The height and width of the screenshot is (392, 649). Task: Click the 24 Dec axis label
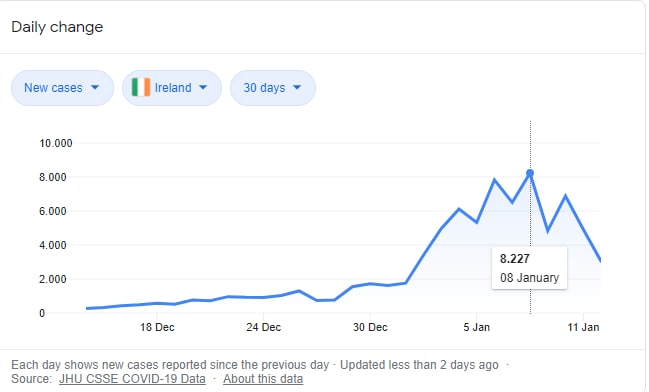point(263,327)
